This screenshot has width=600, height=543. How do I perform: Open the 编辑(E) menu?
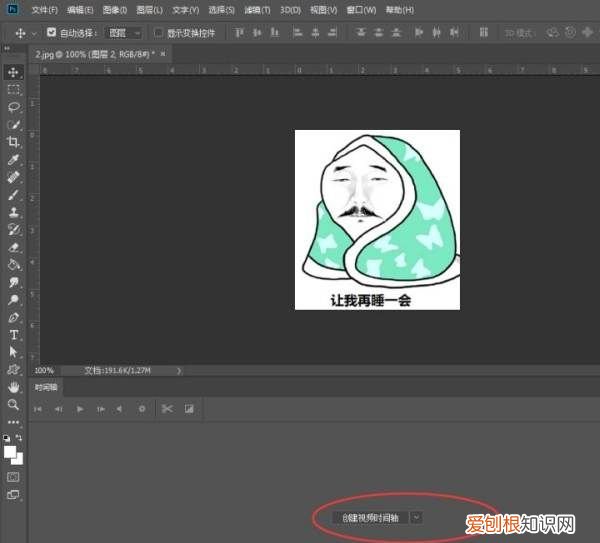80,10
